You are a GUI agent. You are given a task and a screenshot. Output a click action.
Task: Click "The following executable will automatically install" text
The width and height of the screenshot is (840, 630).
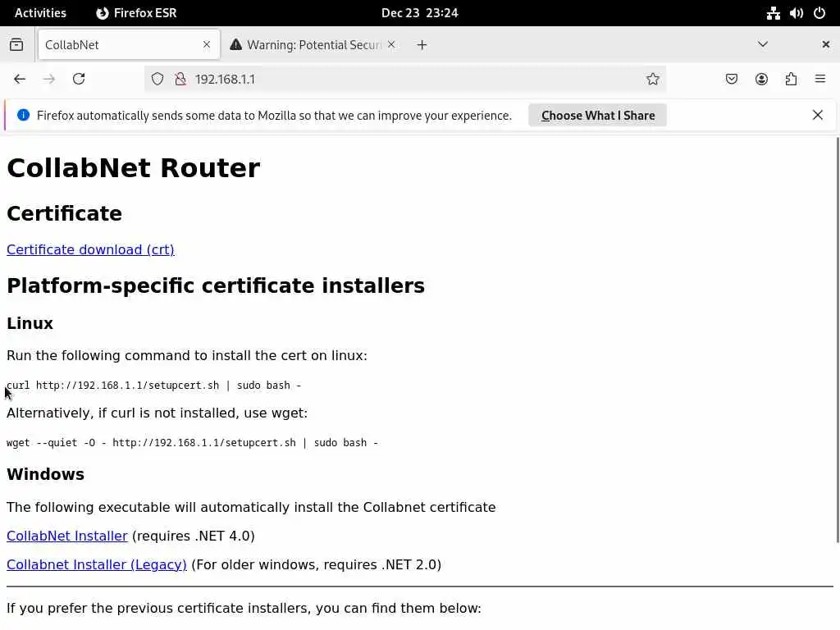click(x=251, y=507)
